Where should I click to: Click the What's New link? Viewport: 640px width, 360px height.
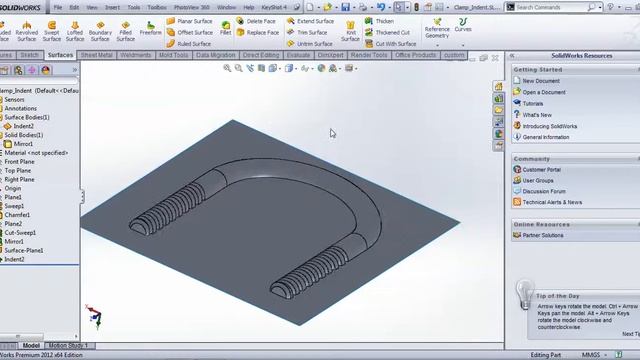[x=537, y=115]
